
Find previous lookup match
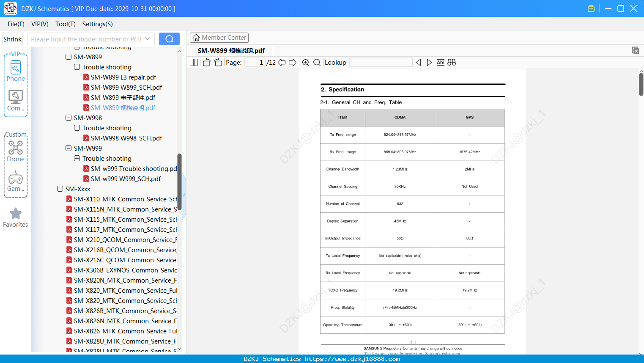coord(418,63)
